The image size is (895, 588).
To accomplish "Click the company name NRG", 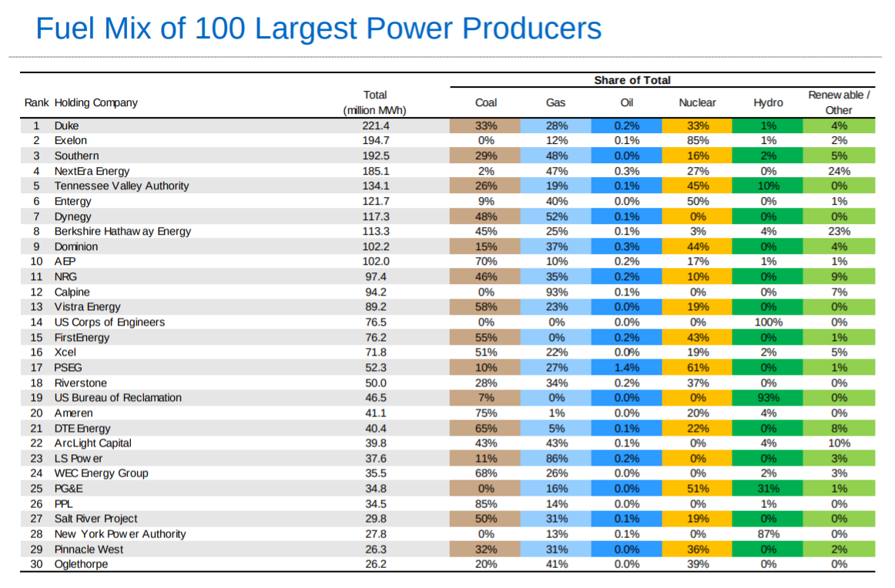I will point(65,276).
